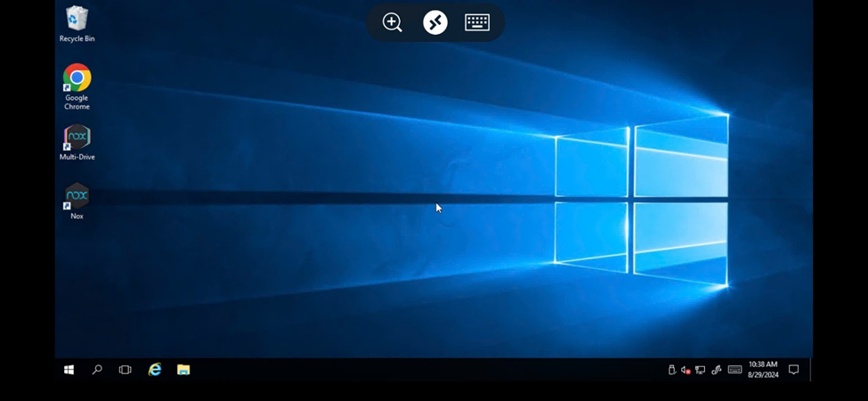Screen dimensions: 868x401
Task: Select the Nox Multi-Drive desktop shortcut
Action: (77, 143)
